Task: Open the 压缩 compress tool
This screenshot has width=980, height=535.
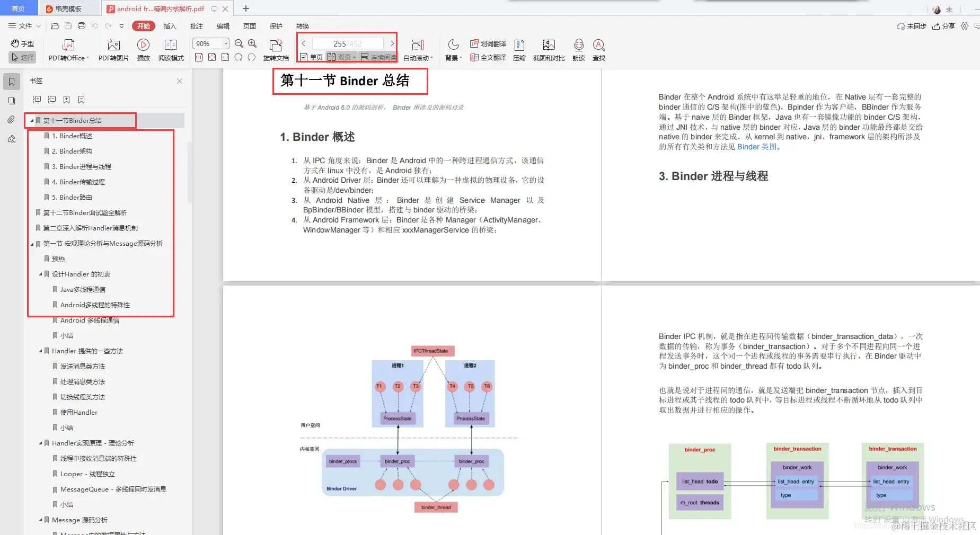Action: pyautogui.click(x=518, y=50)
